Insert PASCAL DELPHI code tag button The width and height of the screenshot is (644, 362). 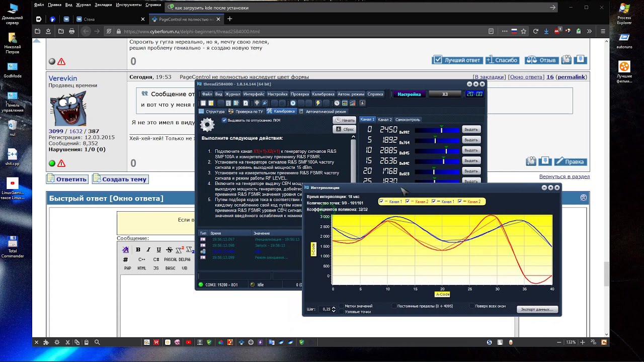coord(177,259)
